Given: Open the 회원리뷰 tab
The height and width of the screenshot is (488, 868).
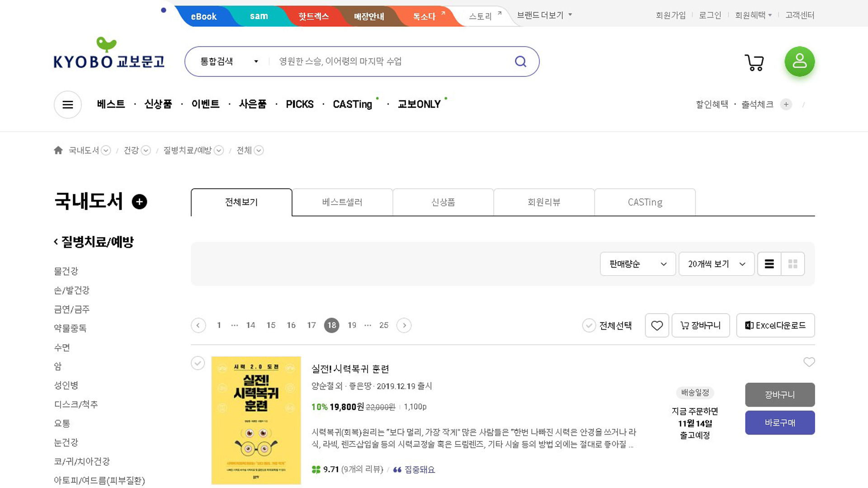Looking at the screenshot, I should (543, 202).
